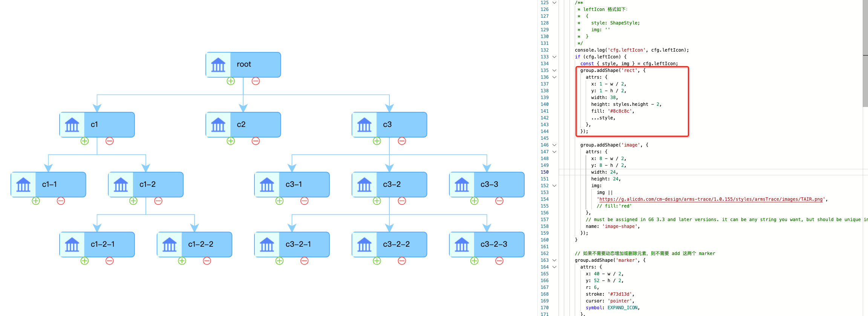The height and width of the screenshot is (316, 868).
Task: Click the red minus marker under root node
Action: tap(256, 81)
